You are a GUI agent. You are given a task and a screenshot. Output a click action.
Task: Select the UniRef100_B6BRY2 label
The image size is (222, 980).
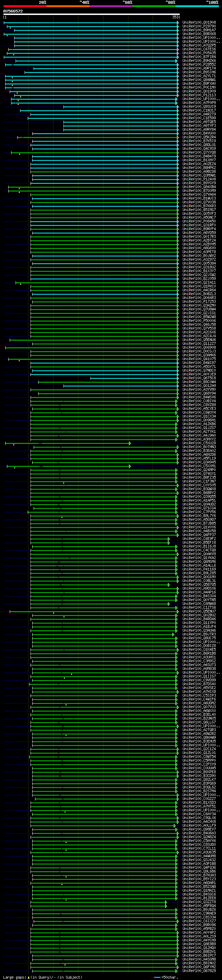tap(199, 493)
